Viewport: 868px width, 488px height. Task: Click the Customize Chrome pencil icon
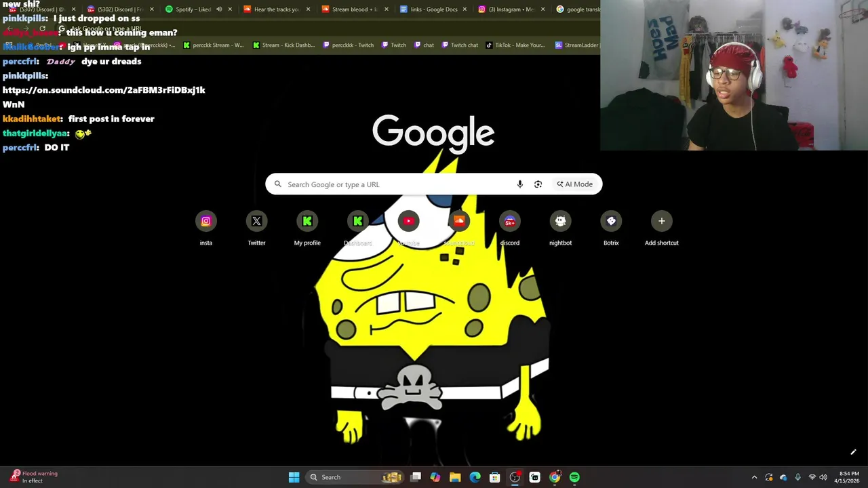coord(853,452)
